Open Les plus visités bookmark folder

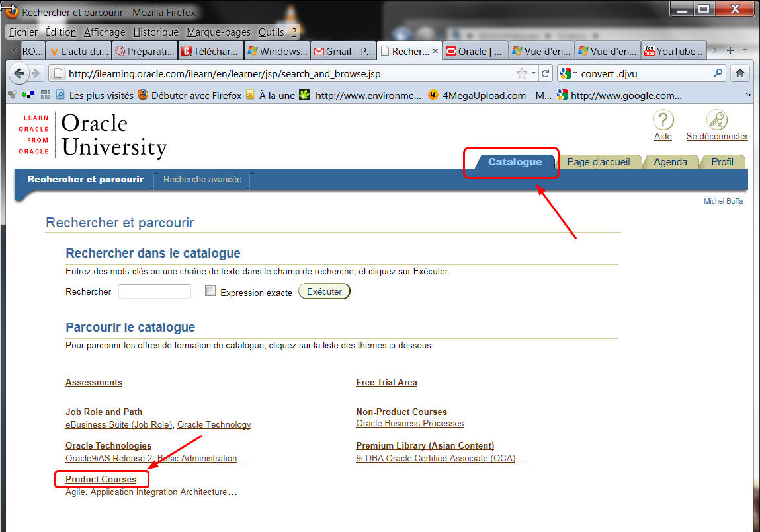[95, 95]
